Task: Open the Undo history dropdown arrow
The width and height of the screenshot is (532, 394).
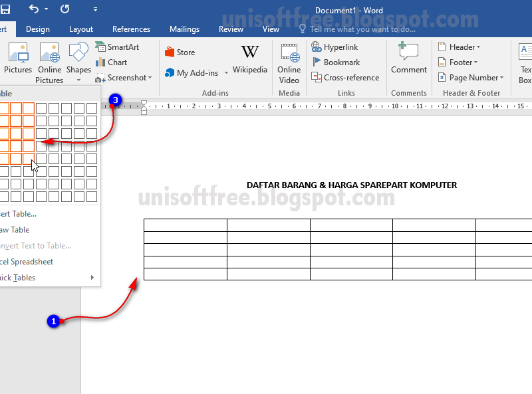Action: pyautogui.click(x=47, y=9)
